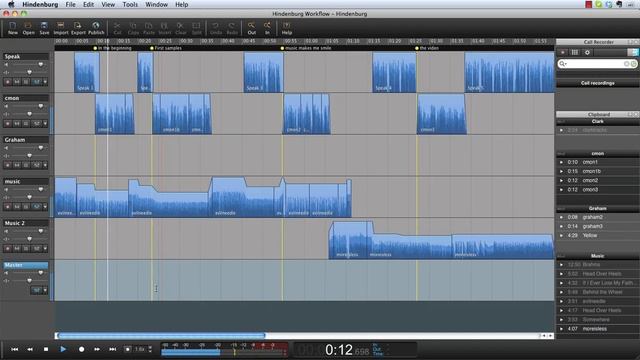Viewport: 640px width, 360px height.
Task: Toggle the loop playback square icon
Action: [128, 349]
